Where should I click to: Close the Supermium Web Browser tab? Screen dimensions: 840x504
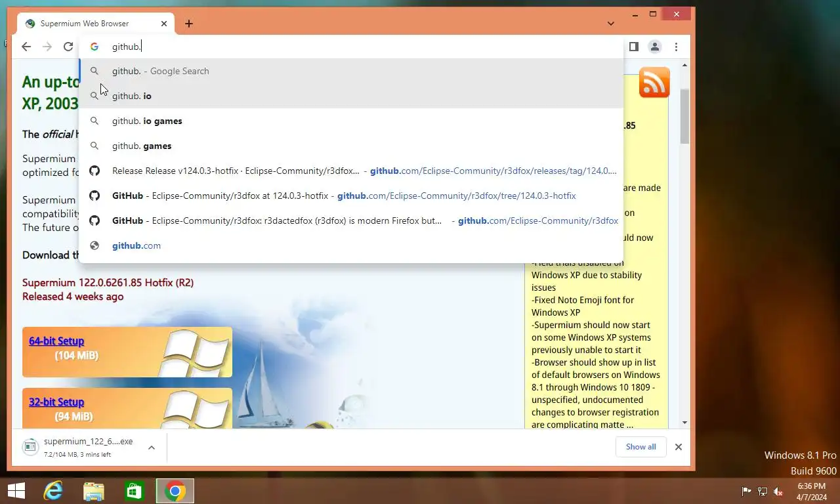(x=164, y=24)
